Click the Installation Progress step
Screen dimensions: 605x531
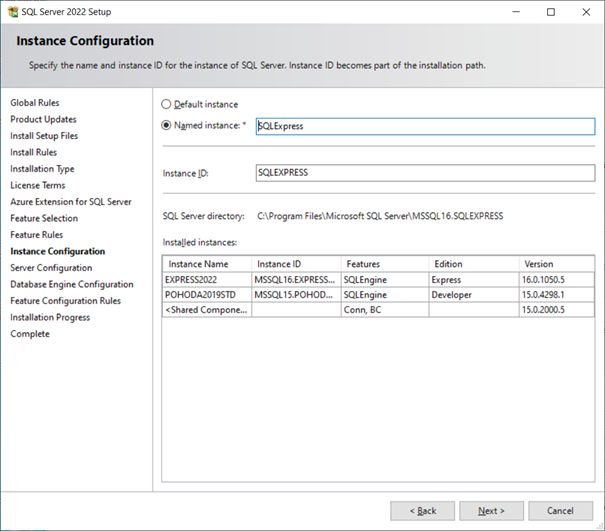click(x=50, y=317)
